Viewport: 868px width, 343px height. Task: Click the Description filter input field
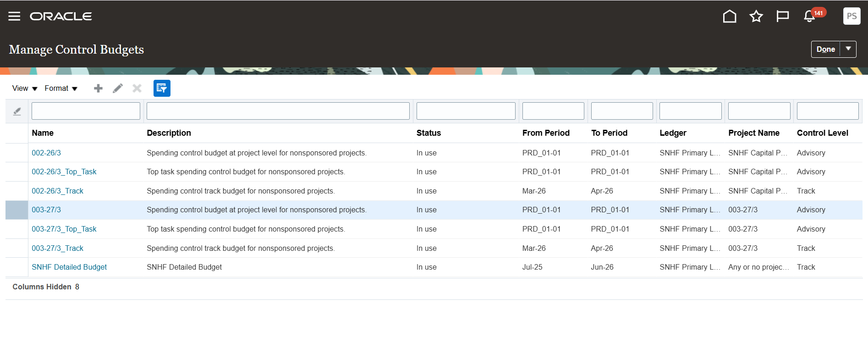tap(278, 111)
